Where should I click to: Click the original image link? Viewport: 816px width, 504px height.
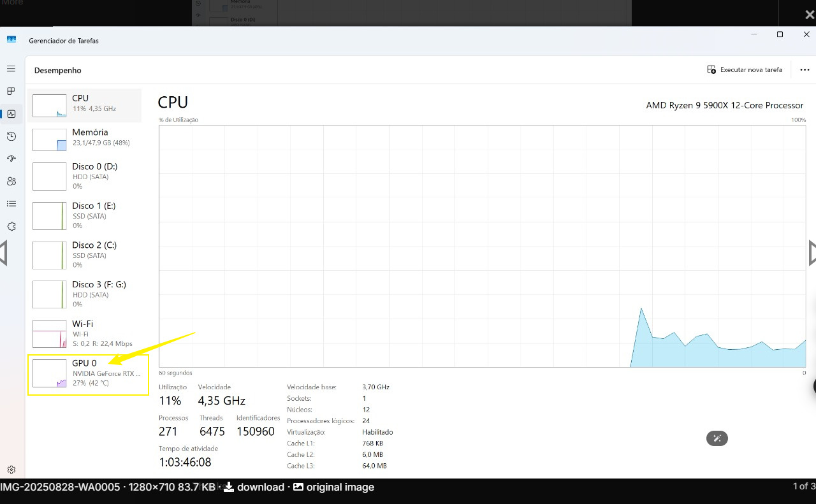coord(333,487)
